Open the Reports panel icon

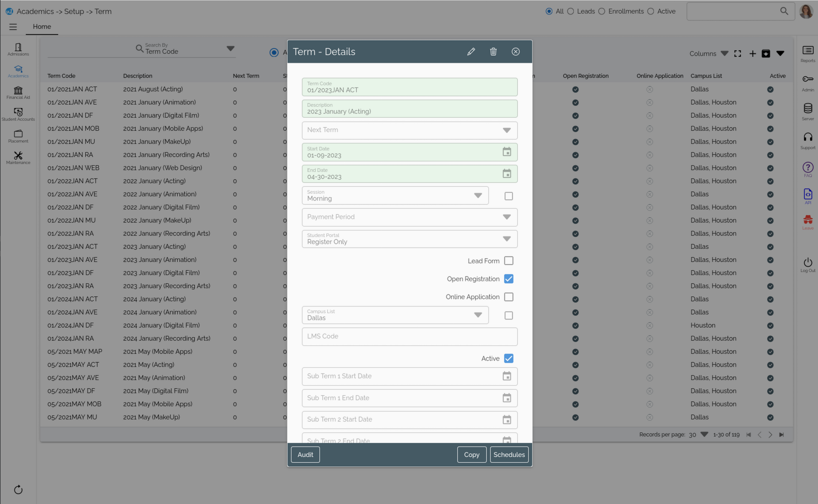807,53
